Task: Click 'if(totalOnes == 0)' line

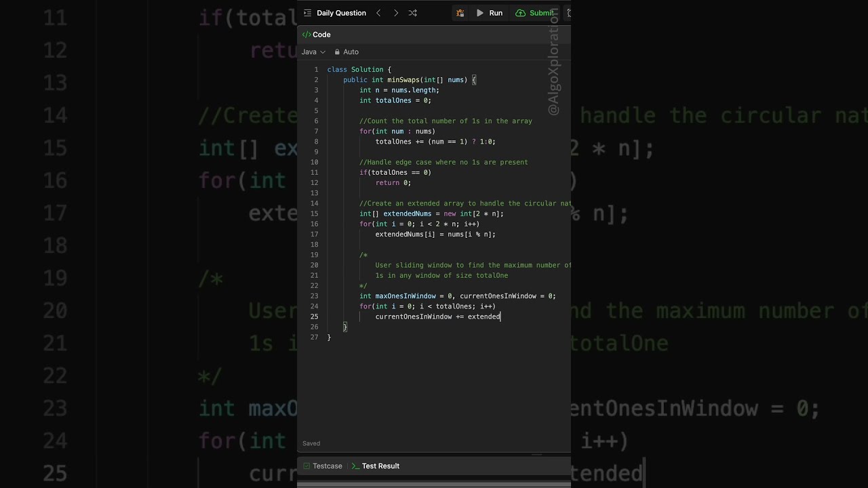Action: pyautogui.click(x=395, y=172)
